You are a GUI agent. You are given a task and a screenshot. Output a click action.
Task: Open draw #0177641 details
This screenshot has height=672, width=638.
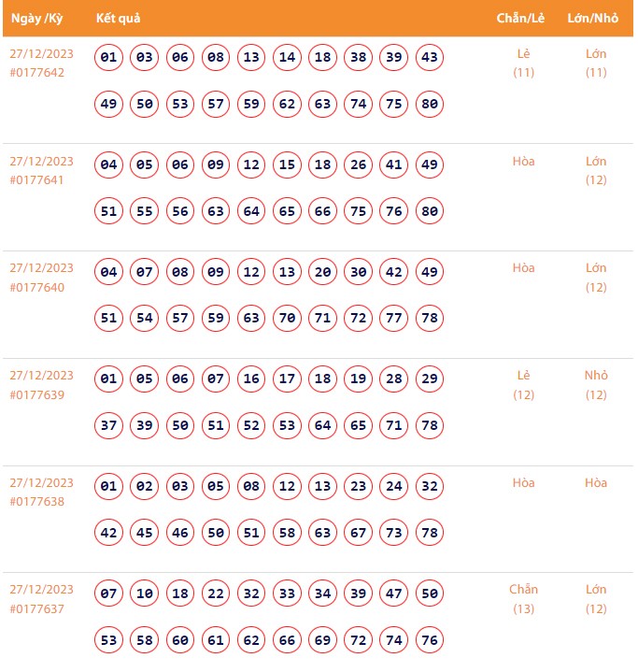(x=37, y=180)
